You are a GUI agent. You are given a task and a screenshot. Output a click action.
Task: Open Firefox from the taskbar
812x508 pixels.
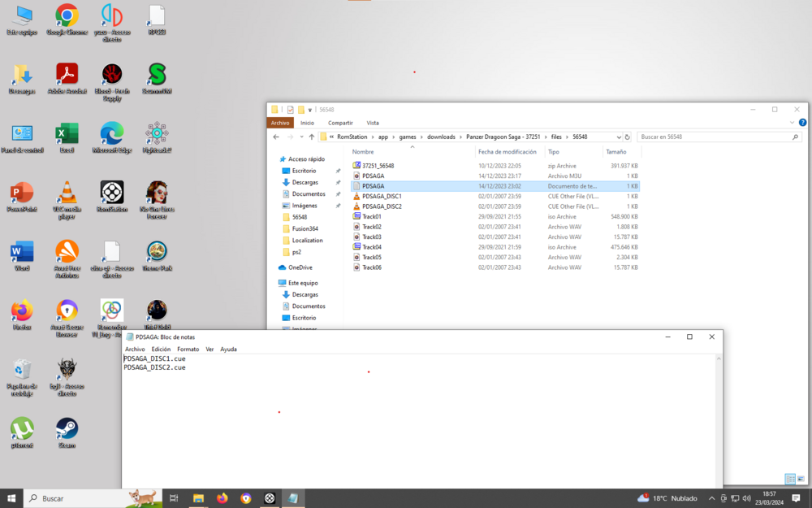(222, 497)
